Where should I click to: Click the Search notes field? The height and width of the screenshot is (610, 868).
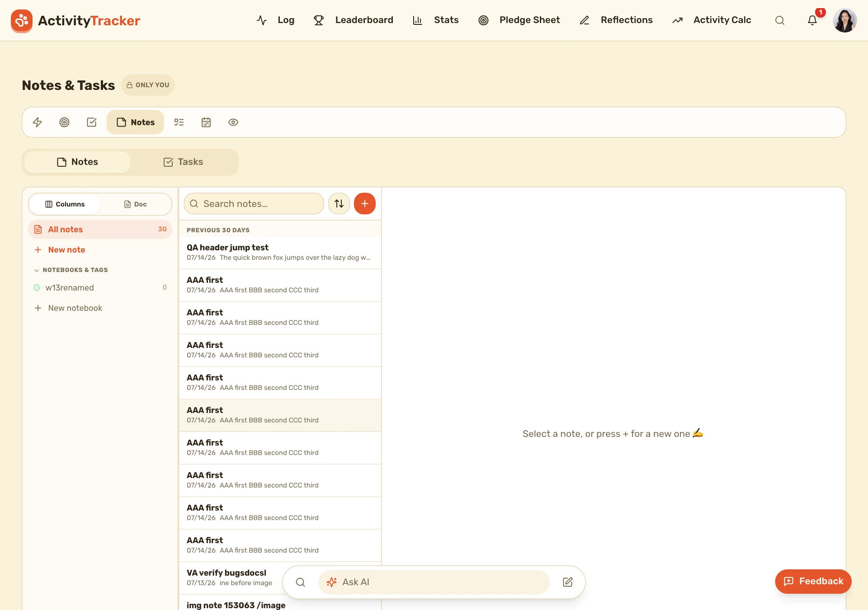[254, 204]
